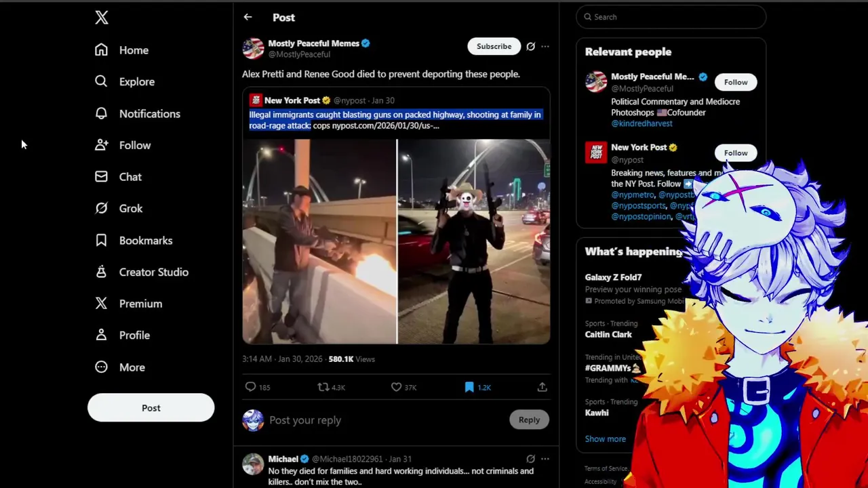Subscribe to Mostly Peaceful Memes
The width and height of the screenshot is (868, 488).
coord(494,46)
